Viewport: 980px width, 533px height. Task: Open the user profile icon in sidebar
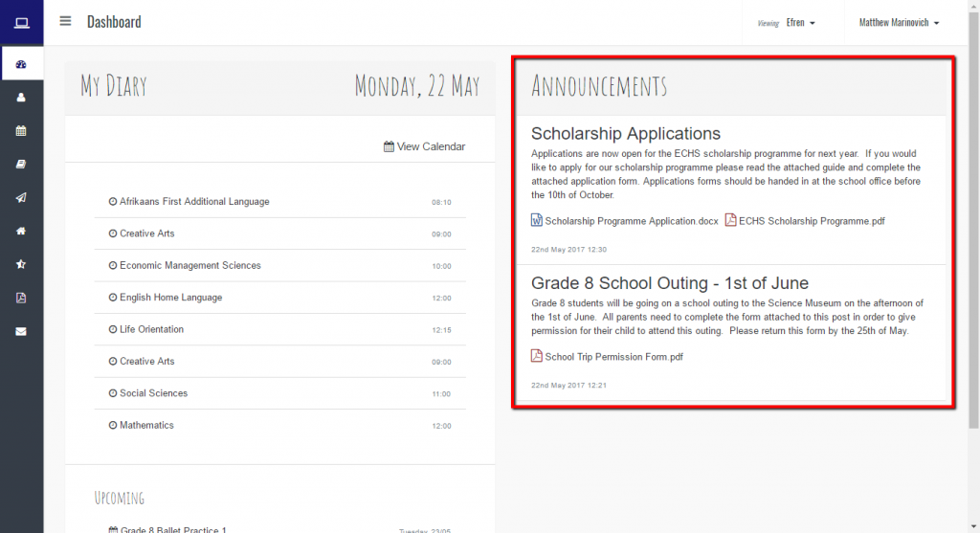(x=21, y=98)
